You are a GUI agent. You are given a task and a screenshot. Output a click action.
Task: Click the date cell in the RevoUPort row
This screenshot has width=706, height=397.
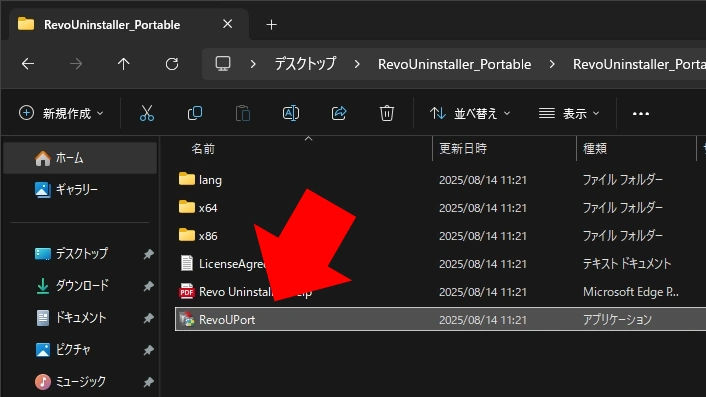pyautogui.click(x=483, y=320)
